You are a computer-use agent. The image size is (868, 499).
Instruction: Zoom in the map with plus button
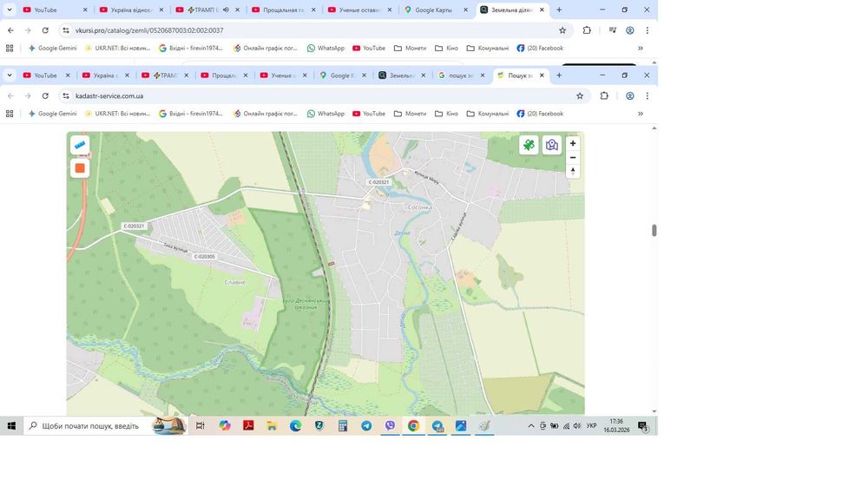pos(573,143)
